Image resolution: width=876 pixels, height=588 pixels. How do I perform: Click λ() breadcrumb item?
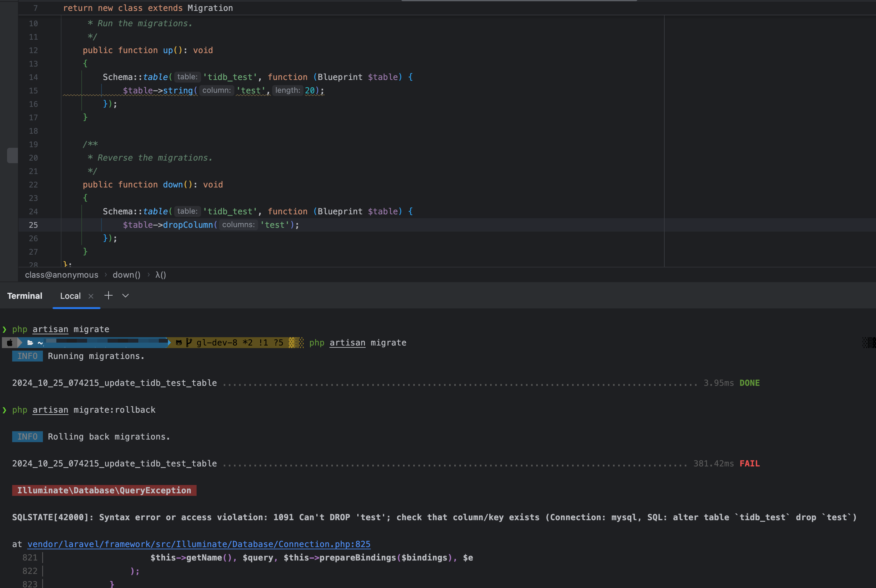click(161, 275)
